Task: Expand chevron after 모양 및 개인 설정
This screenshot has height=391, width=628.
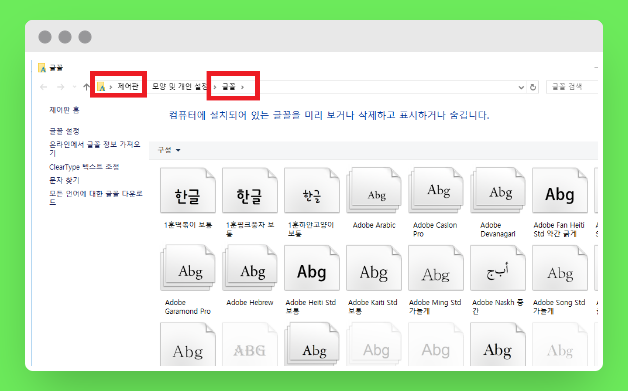Action: [215, 87]
